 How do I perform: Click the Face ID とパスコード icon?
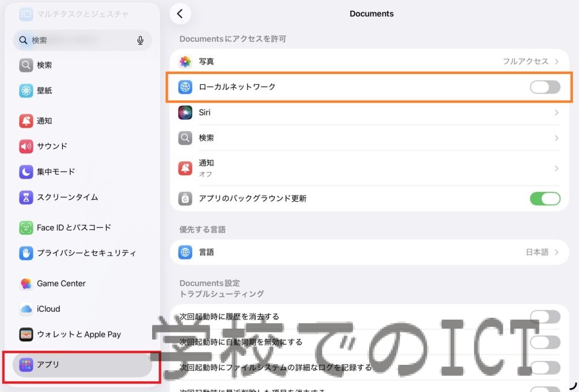(26, 227)
